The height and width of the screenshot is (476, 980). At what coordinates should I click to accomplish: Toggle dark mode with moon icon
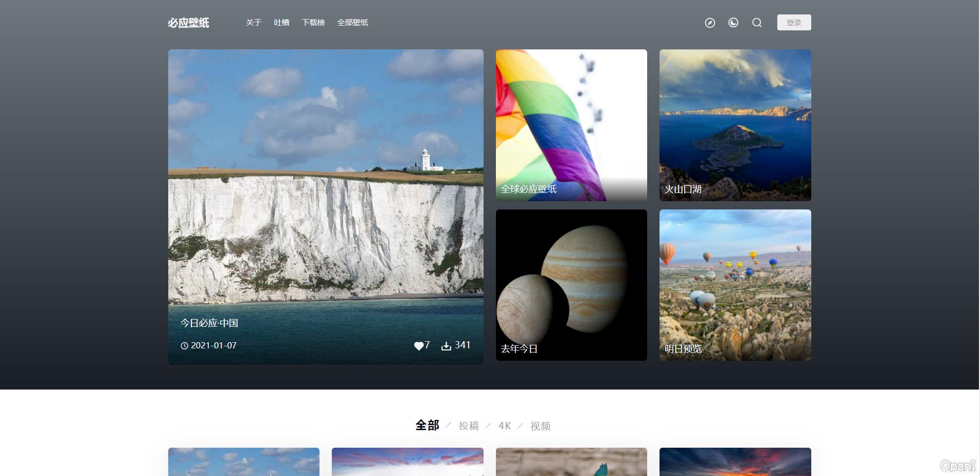[733, 23]
